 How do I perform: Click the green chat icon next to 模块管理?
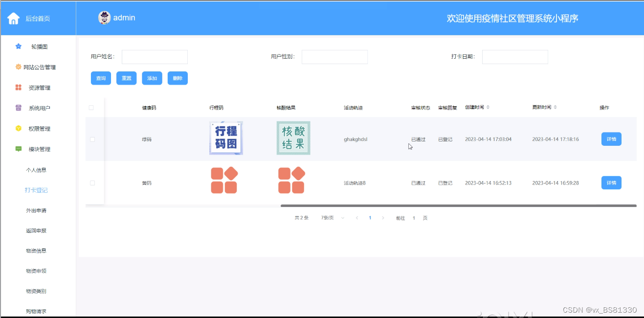tap(19, 149)
